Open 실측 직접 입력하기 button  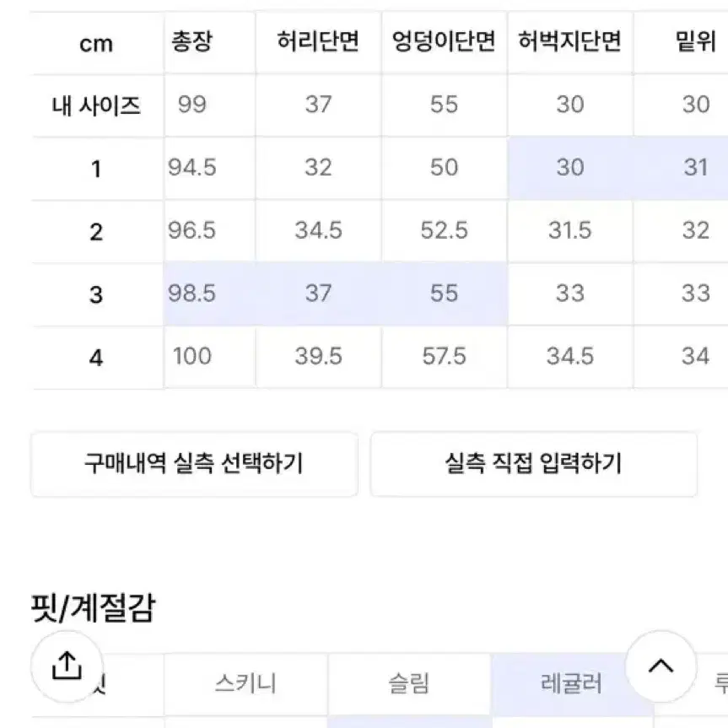point(533,464)
